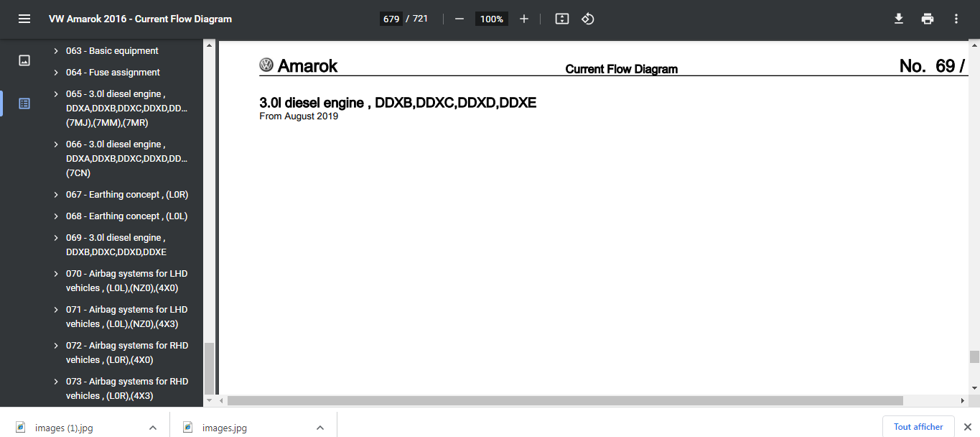980x437 pixels.
Task: Go to 069 - 3.0l diesel engine DDXB
Action: [116, 245]
